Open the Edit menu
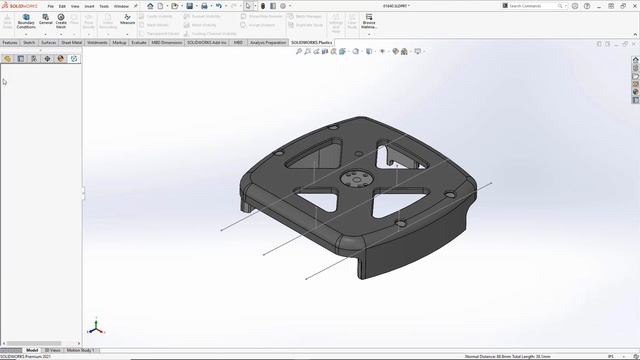 62,6
